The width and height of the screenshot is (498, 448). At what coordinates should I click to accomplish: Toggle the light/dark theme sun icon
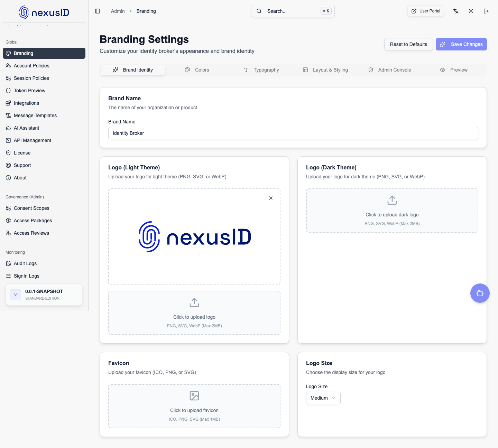pyautogui.click(x=471, y=11)
